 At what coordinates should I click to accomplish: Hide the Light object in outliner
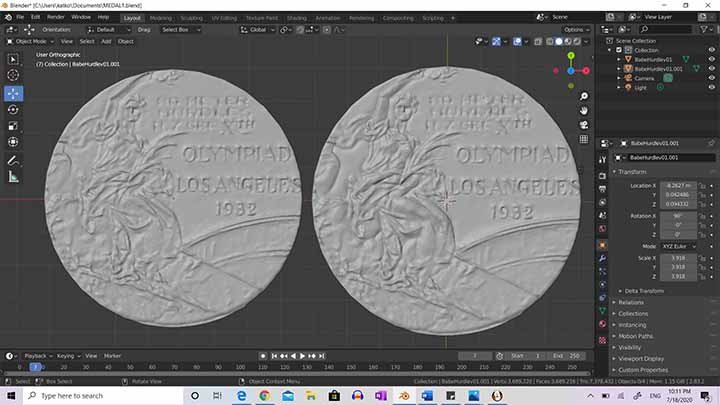click(x=709, y=87)
